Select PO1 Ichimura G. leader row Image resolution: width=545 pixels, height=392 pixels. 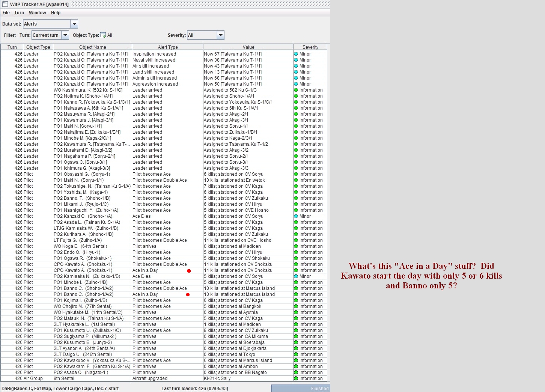164,168
